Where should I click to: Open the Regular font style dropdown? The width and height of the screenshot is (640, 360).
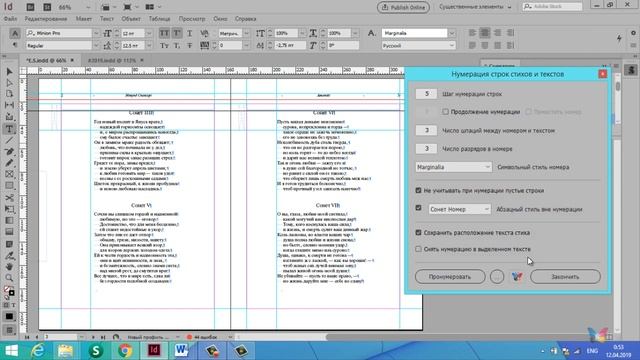pyautogui.click(x=96, y=46)
